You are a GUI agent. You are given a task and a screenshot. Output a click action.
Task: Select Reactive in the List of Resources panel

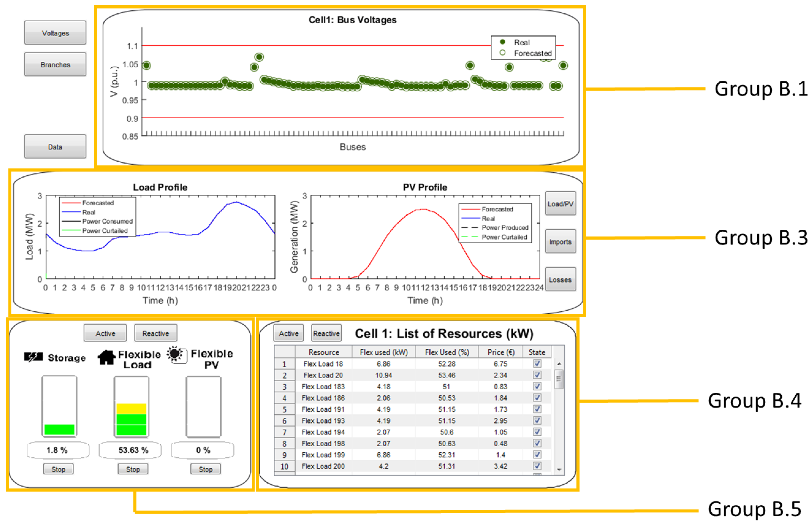[326, 333]
